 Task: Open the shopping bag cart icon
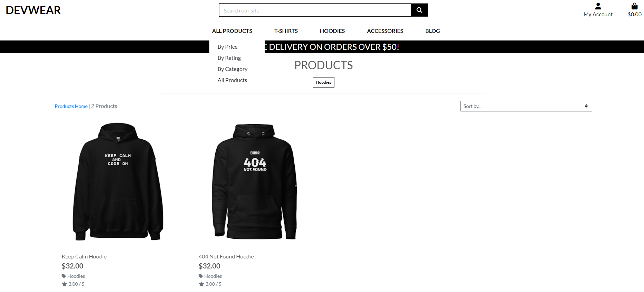(x=634, y=6)
